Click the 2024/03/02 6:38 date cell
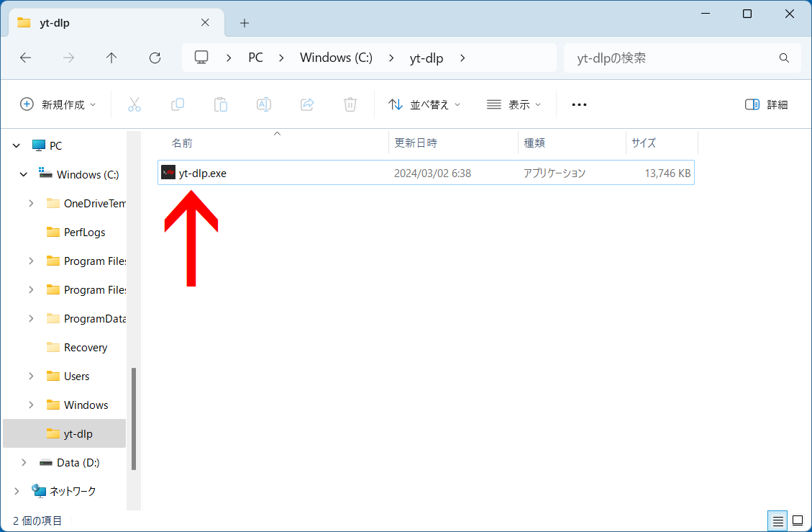The image size is (812, 532). [x=432, y=173]
